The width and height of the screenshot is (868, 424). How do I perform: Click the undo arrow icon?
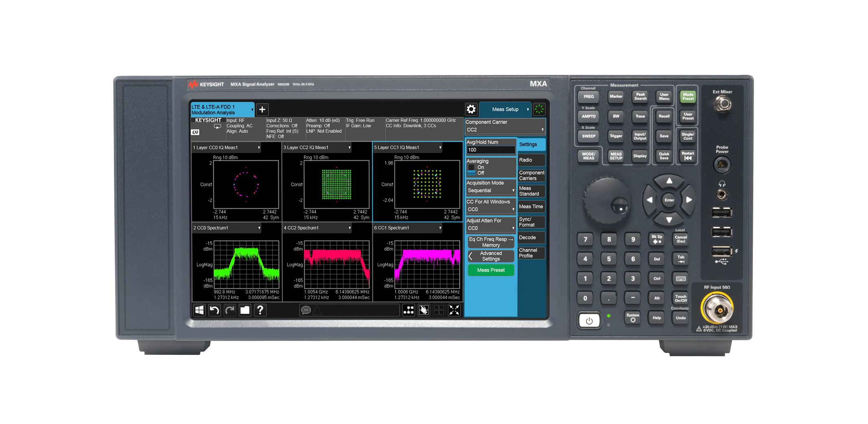[214, 310]
